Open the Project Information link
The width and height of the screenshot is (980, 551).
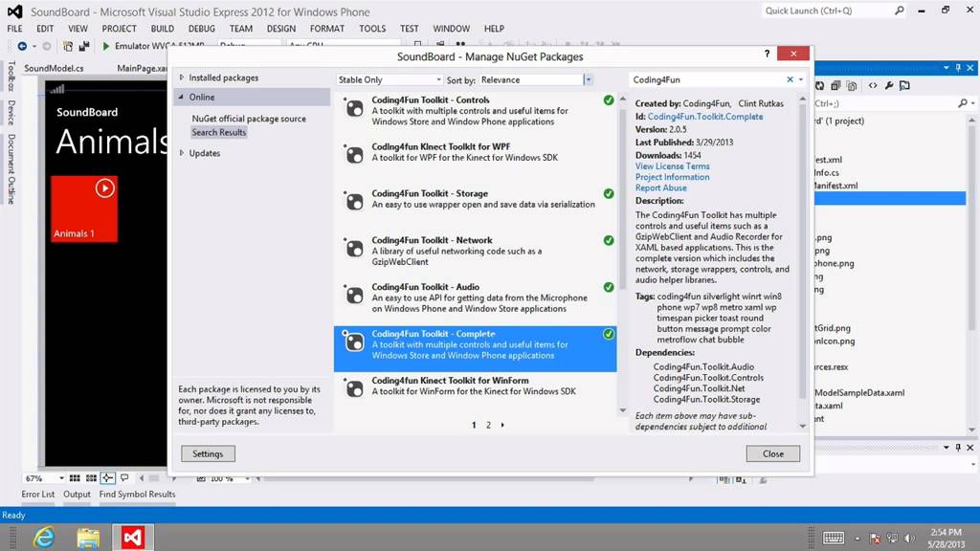click(x=672, y=177)
